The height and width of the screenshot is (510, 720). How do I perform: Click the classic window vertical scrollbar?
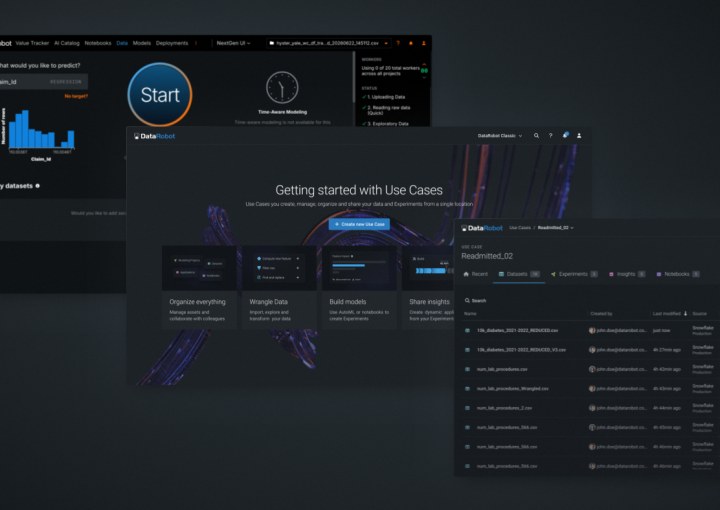click(354, 77)
